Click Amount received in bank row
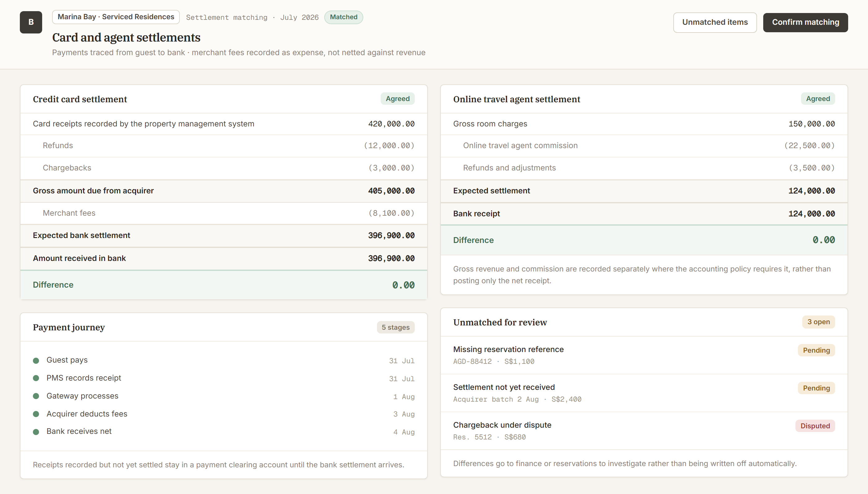The width and height of the screenshot is (868, 494). point(224,258)
